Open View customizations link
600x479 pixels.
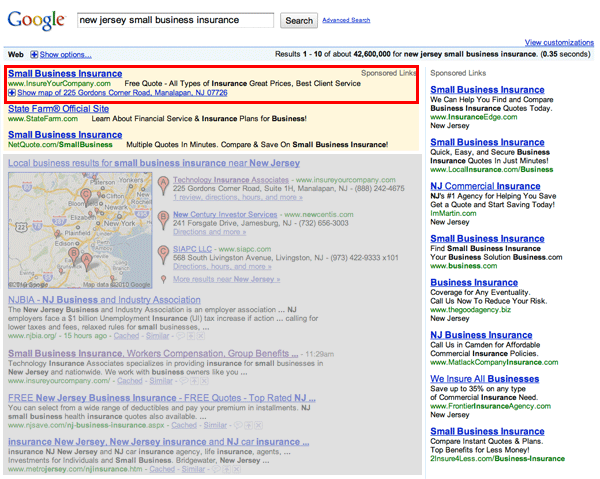(x=559, y=42)
